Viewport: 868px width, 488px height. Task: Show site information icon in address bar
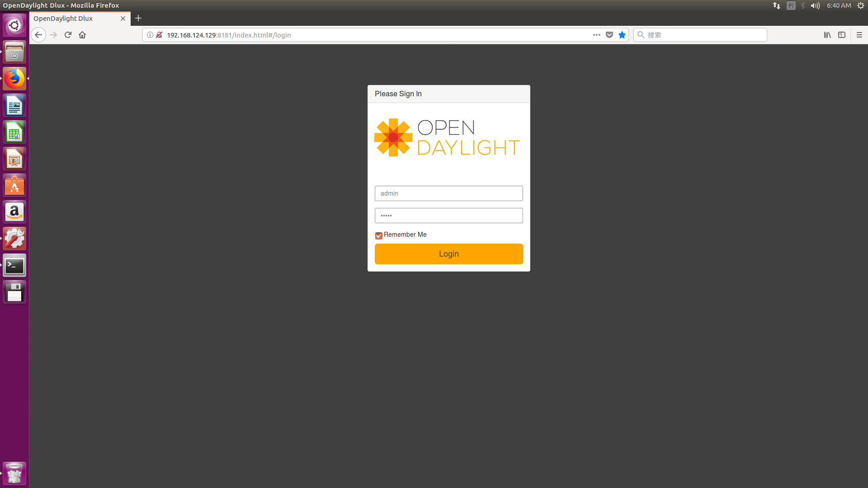tap(150, 35)
